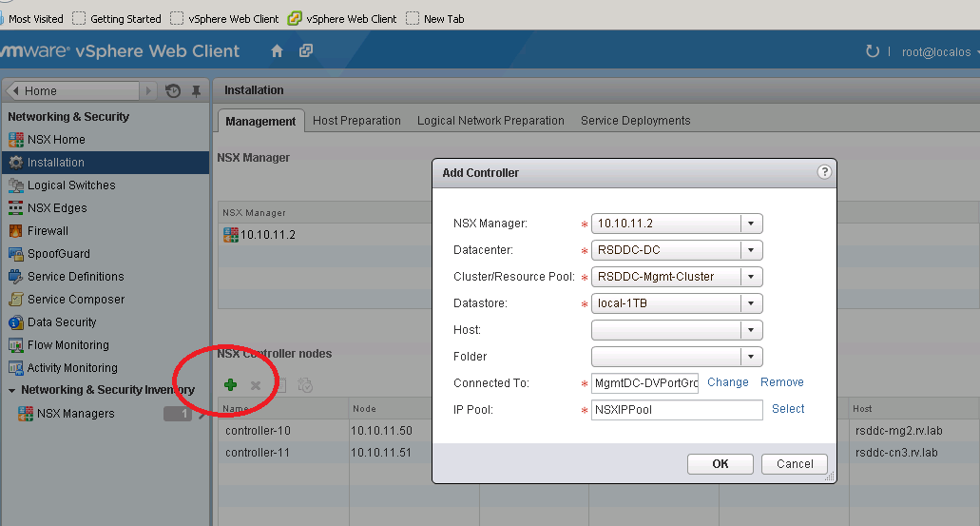The image size is (980, 526).
Task: Open Firewall in the sidebar
Action: click(x=48, y=231)
